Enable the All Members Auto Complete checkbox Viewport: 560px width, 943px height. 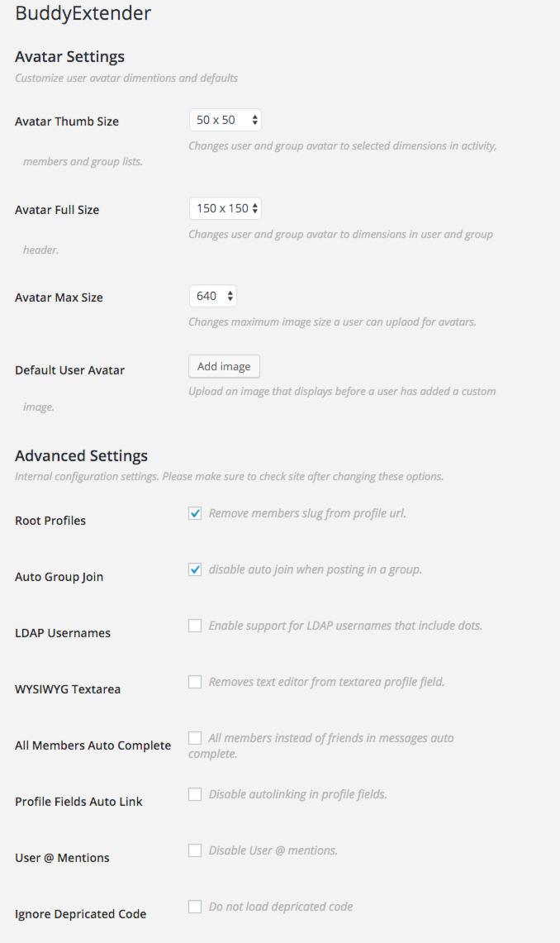pyautogui.click(x=195, y=738)
